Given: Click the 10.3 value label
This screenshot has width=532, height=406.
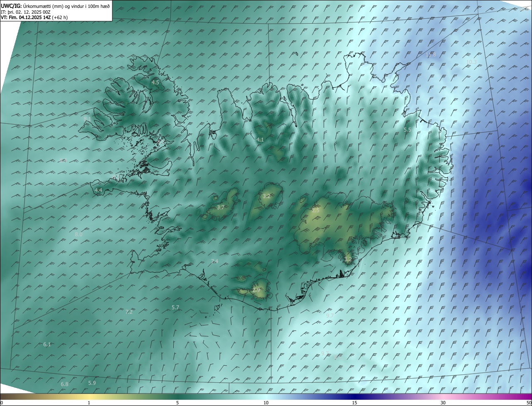Looking at the screenshot, I should point(471,62).
